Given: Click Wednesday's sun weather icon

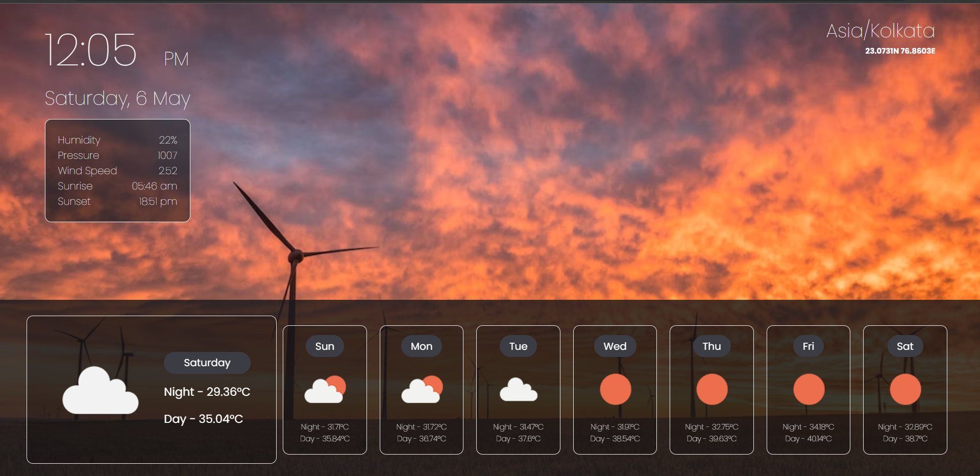Looking at the screenshot, I should [x=615, y=389].
